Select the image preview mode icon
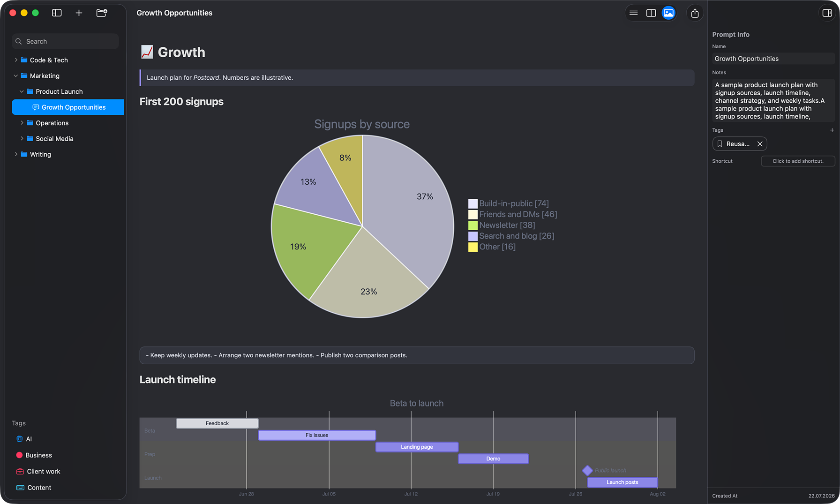Viewport: 840px width, 504px height. point(668,13)
